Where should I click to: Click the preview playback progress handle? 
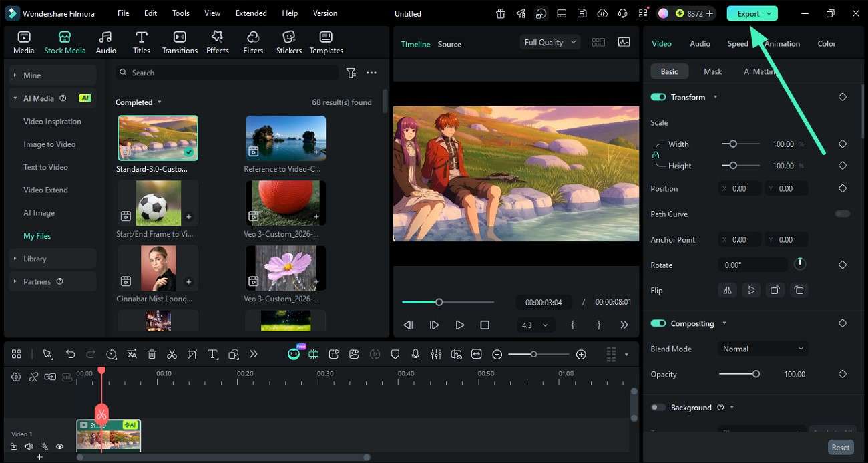tap(439, 302)
